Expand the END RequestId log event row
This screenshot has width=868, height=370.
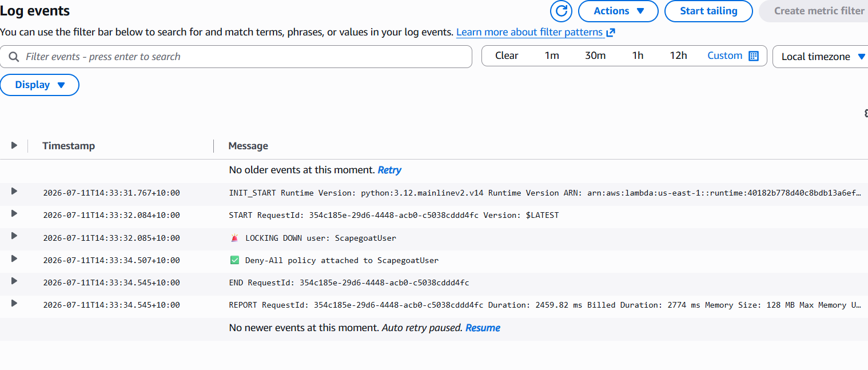pyautogui.click(x=14, y=281)
